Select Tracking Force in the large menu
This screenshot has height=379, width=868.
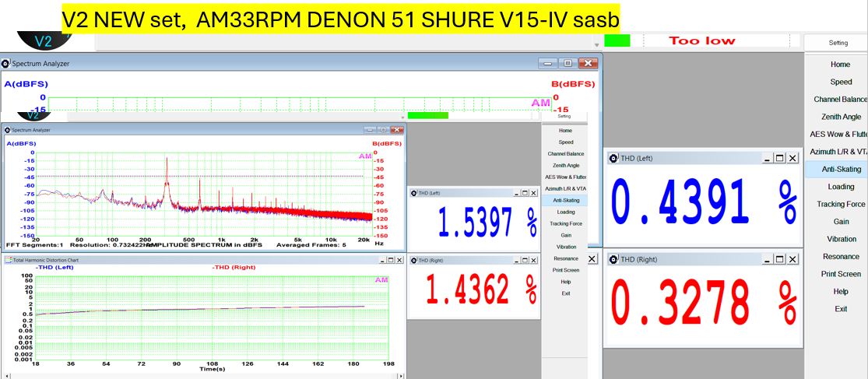tap(840, 204)
